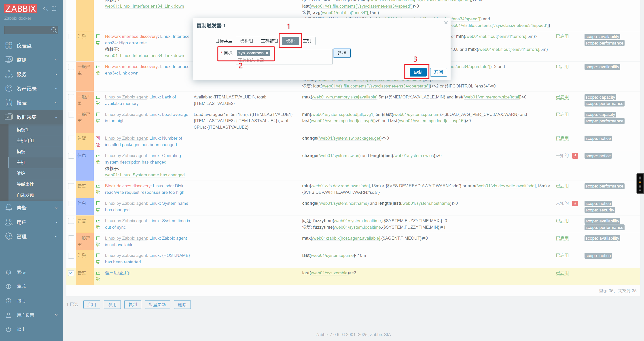Image resolution: width=644 pixels, height=341 pixels.
Task: Check the High error rate trigger checkbox
Action: pyautogui.click(x=71, y=36)
